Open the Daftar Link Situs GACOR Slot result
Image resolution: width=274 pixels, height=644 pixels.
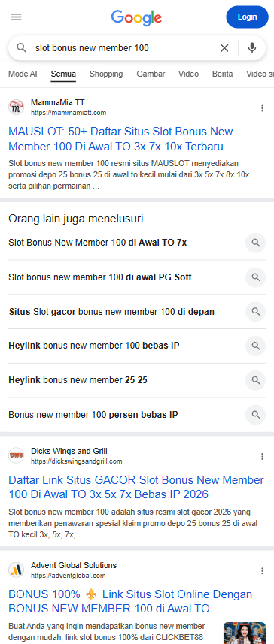[x=135, y=487]
